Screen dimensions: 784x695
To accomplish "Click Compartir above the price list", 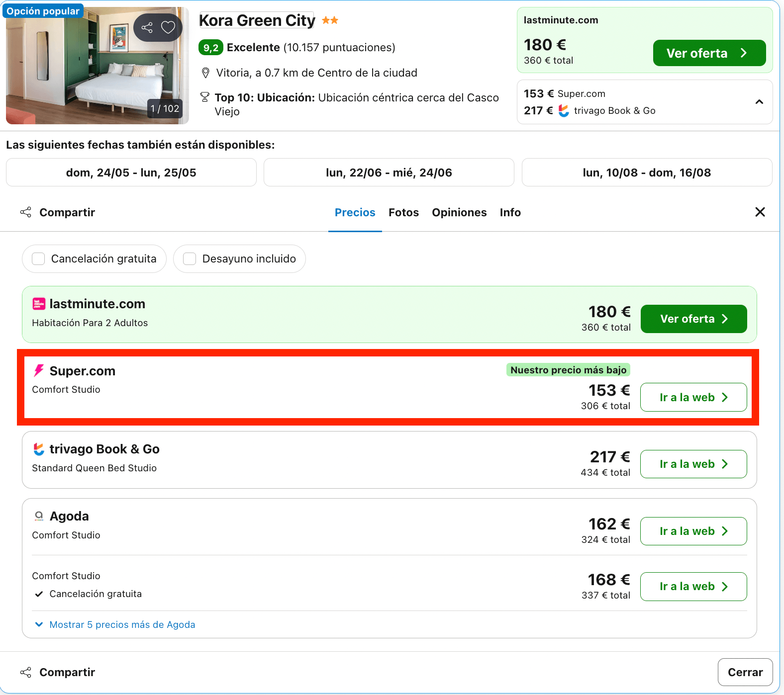I will coord(58,212).
